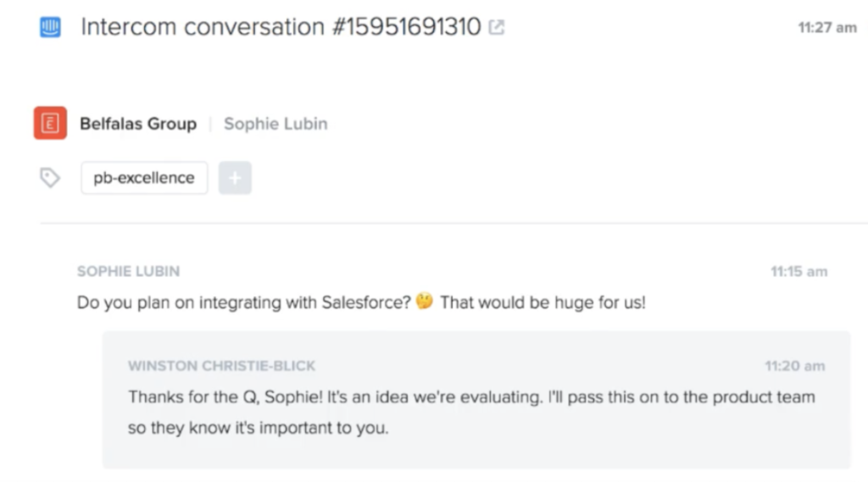This screenshot has height=482, width=868.
Task: Click the blue Intercom logo icon
Action: click(50, 26)
